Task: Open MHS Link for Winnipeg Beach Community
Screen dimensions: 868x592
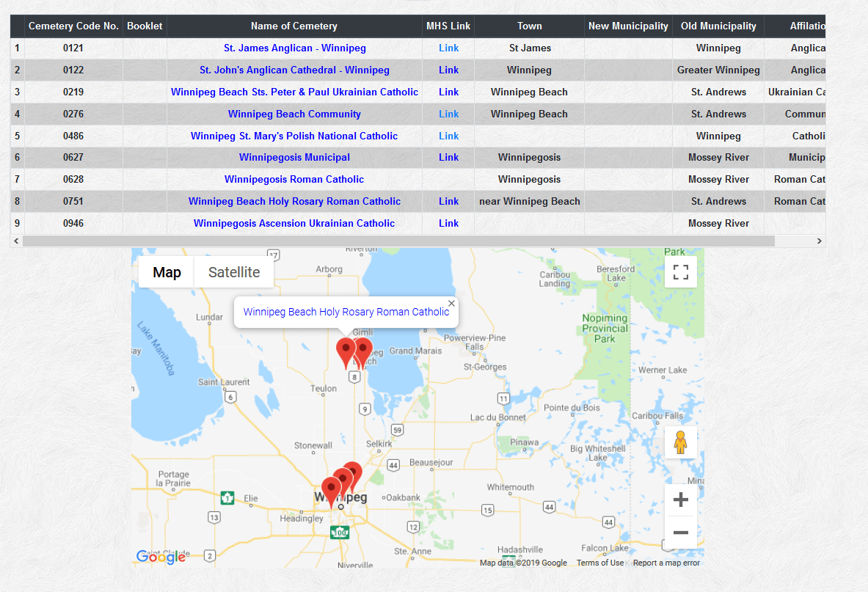Action: [448, 114]
